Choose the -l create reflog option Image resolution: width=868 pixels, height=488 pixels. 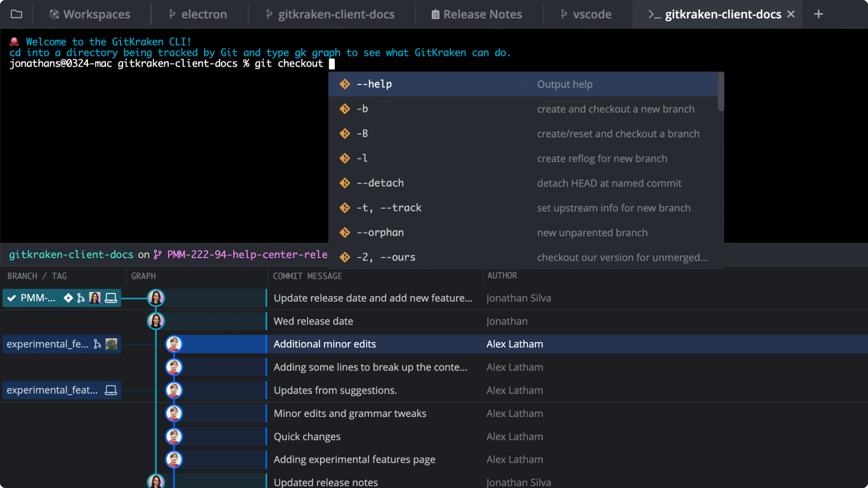(524, 158)
